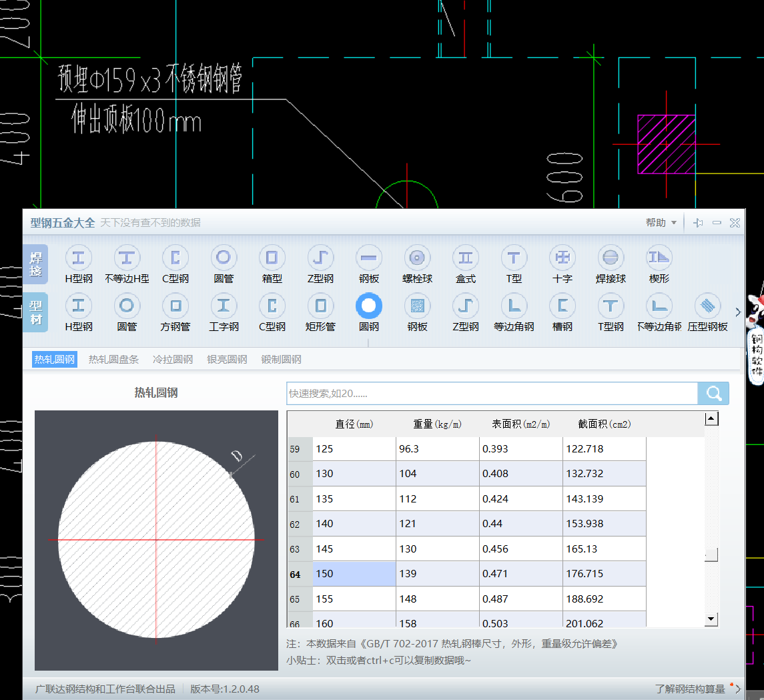Choose the 槽钢 channel steel icon
Viewport: 764px width, 700px height.
(x=562, y=306)
